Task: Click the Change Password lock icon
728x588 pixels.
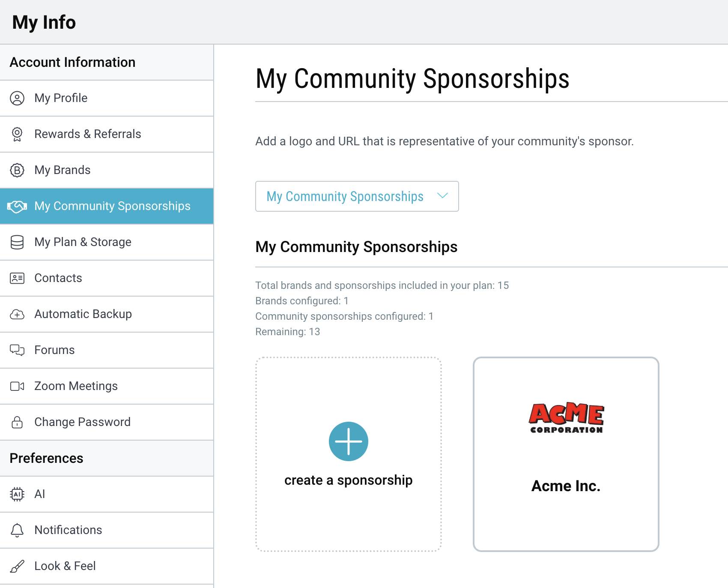Action: 17,422
